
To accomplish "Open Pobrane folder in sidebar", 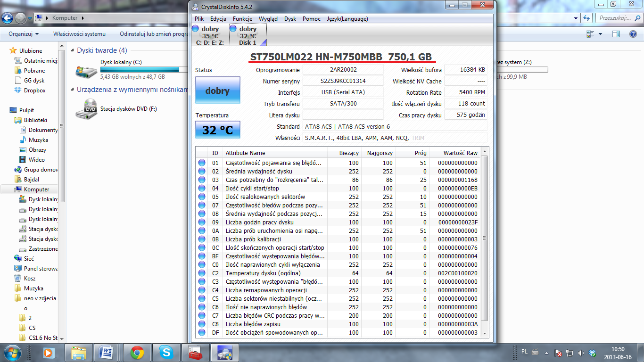I will click(x=34, y=70).
